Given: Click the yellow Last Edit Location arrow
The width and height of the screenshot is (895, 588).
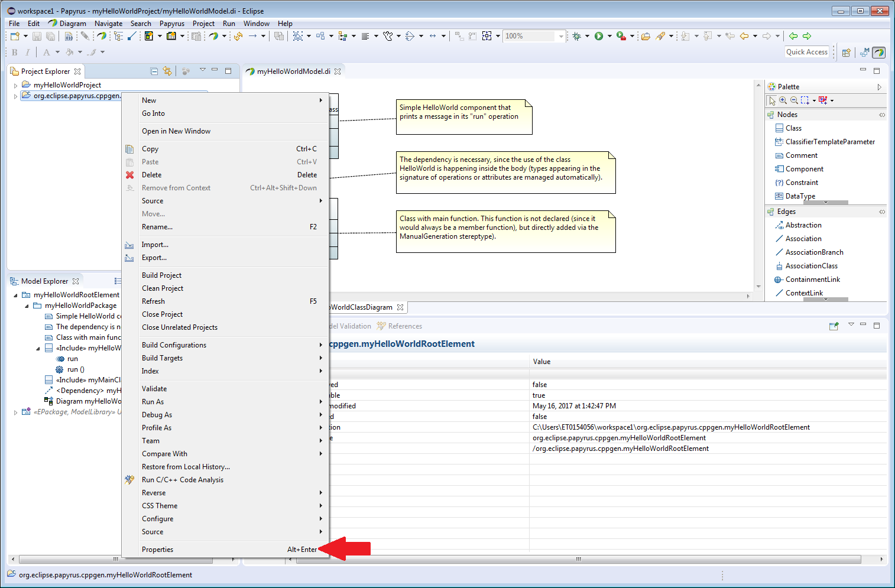Looking at the screenshot, I should tap(744, 36).
